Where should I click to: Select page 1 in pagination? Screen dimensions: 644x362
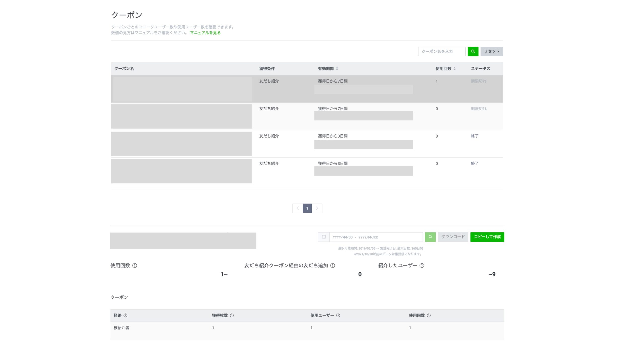click(307, 208)
